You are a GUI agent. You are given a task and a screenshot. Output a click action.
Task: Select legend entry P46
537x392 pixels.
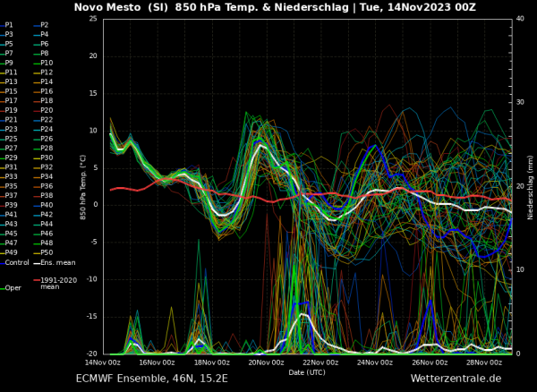click(43, 234)
